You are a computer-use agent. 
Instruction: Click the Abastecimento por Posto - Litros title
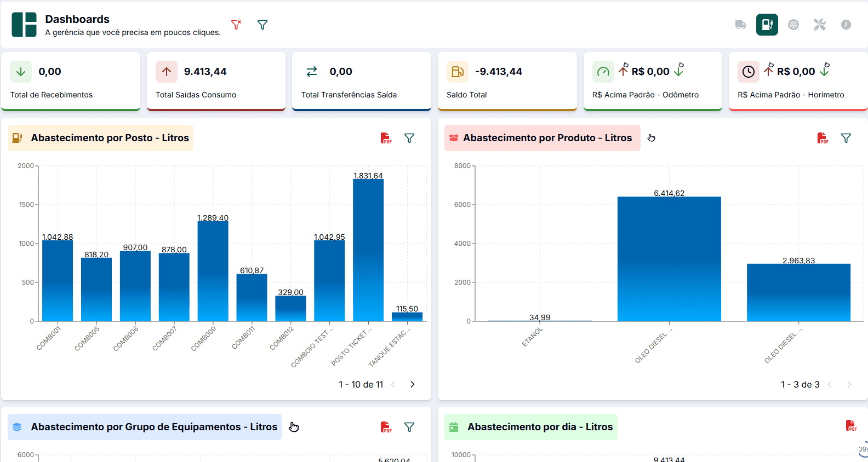(x=110, y=138)
